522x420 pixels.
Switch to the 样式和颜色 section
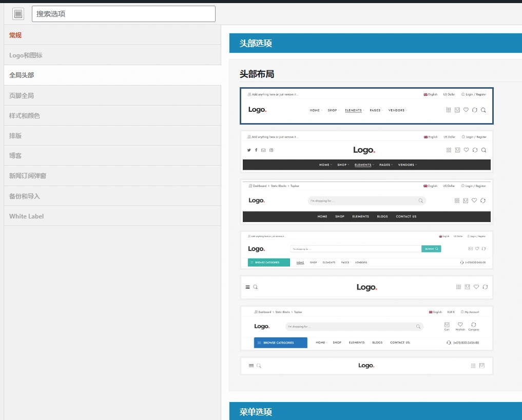[x=24, y=115]
